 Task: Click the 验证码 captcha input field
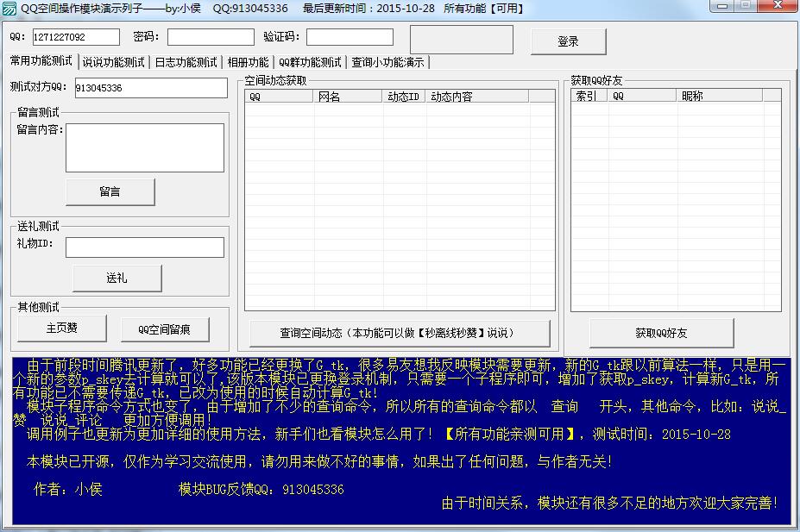350,37
